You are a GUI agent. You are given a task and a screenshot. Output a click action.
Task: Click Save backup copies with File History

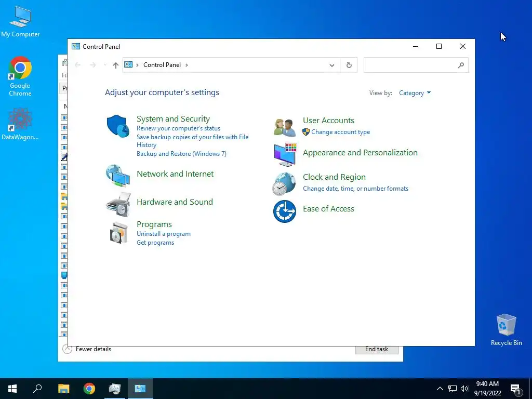(192, 141)
